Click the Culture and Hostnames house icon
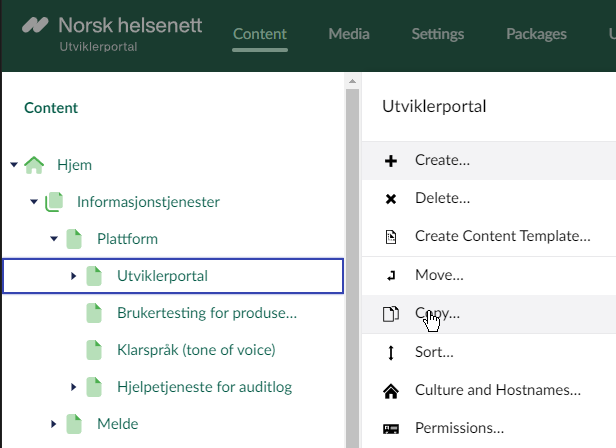The image size is (616, 448). coord(391,391)
